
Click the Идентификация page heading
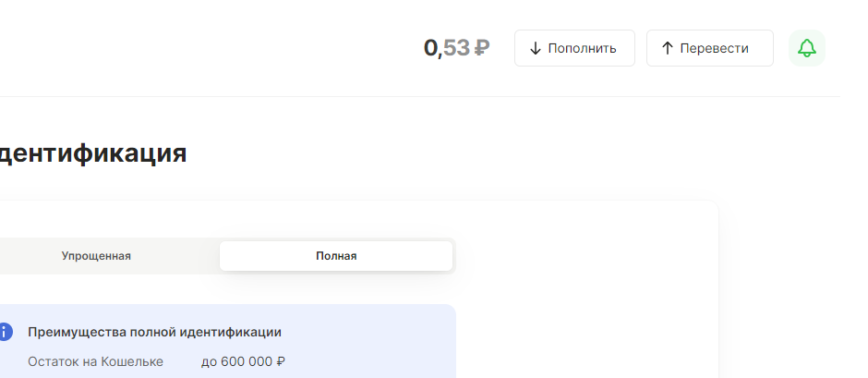[93, 153]
